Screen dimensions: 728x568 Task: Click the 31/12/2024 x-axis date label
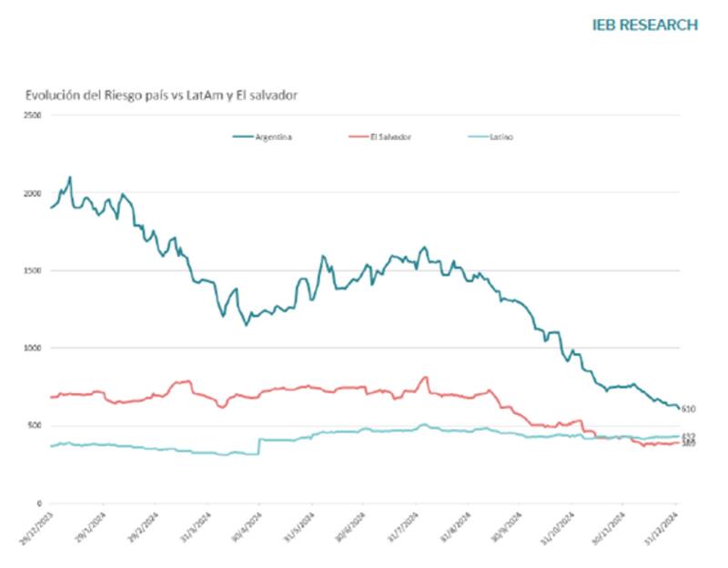click(662, 526)
